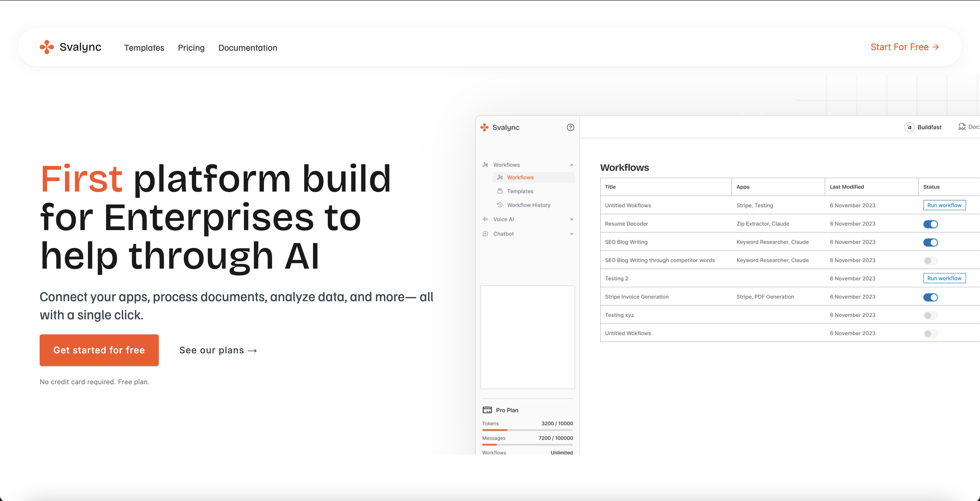The image size is (980, 501).
Task: Click the Workflow History clock icon
Action: 500,205
